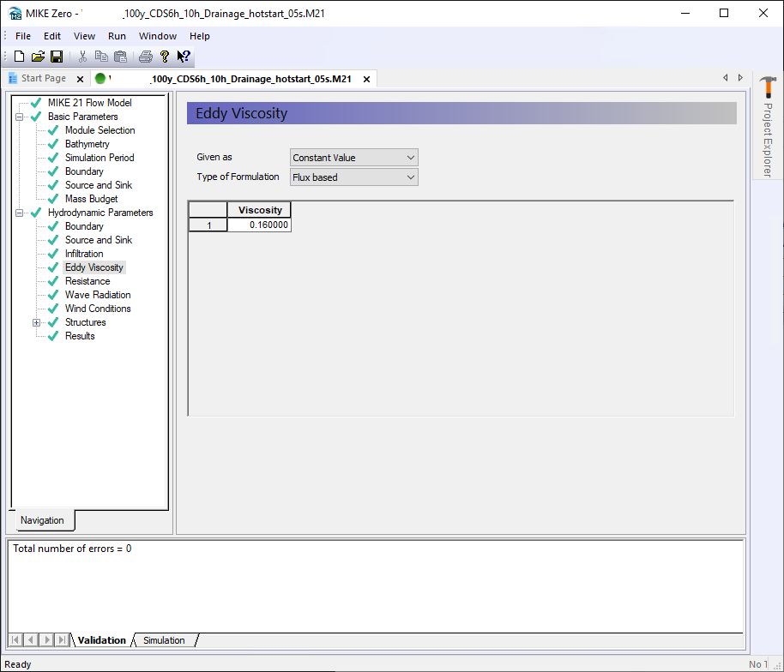Open Help via the yellow question mark icon
The width and height of the screenshot is (784, 672).
point(165,57)
